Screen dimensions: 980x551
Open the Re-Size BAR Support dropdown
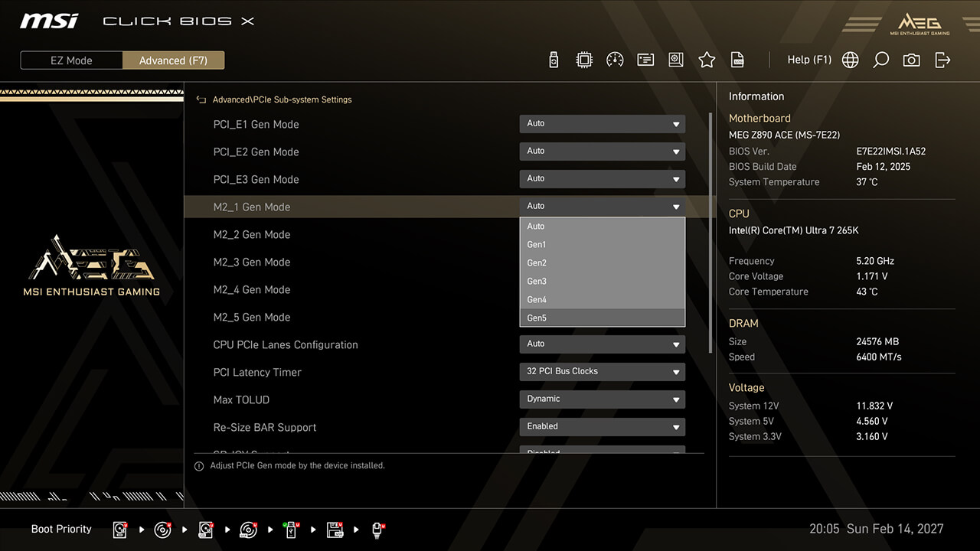pyautogui.click(x=602, y=426)
